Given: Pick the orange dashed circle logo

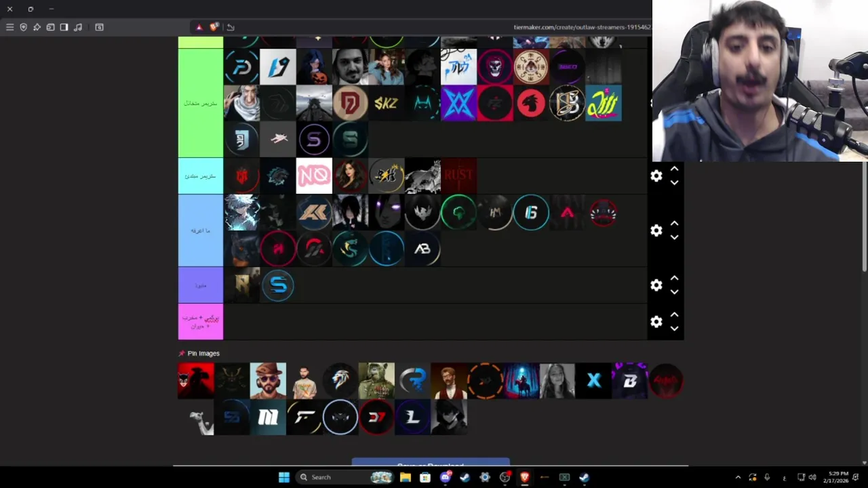Looking at the screenshot, I should coord(485,380).
